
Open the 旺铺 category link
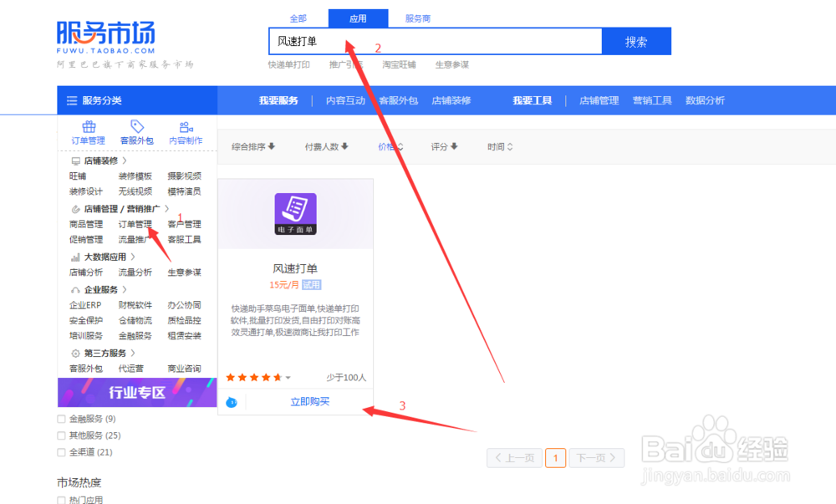point(77,176)
